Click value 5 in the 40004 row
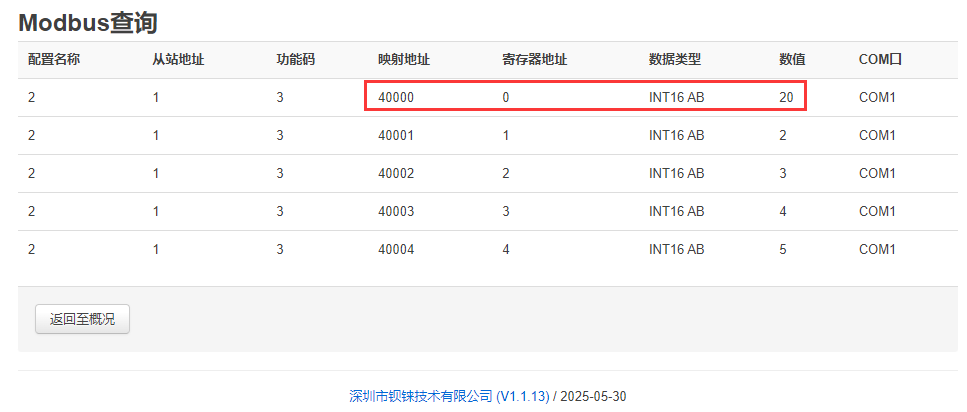967x412 pixels. point(783,250)
